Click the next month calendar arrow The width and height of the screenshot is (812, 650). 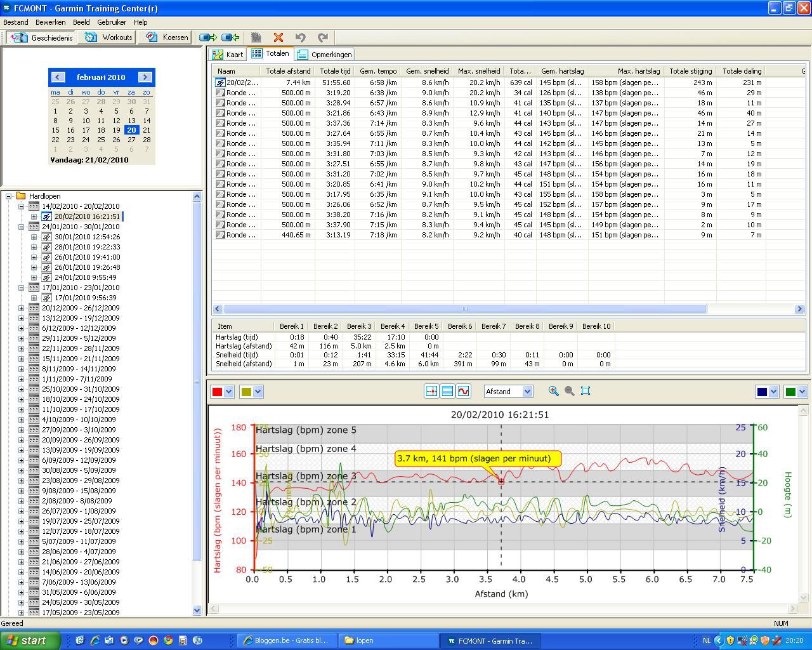145,77
